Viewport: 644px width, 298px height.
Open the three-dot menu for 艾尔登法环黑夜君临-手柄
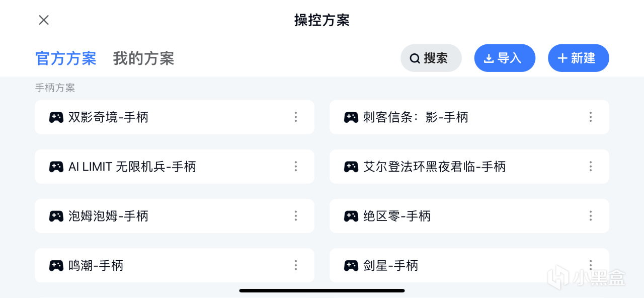pyautogui.click(x=590, y=166)
